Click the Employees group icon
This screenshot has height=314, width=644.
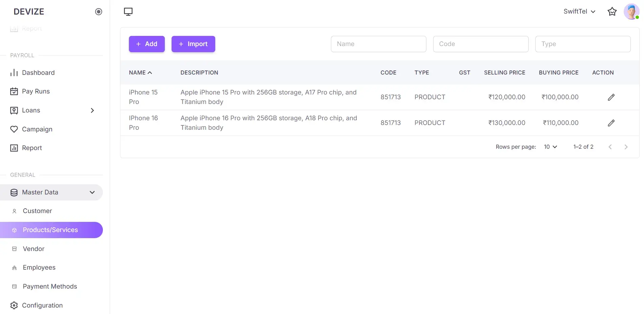coord(14,268)
